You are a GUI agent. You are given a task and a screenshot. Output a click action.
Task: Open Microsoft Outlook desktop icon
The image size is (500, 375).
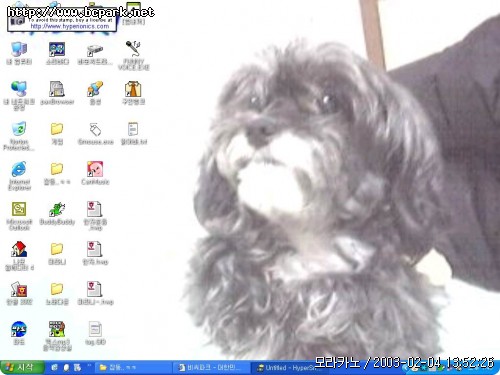point(19,216)
